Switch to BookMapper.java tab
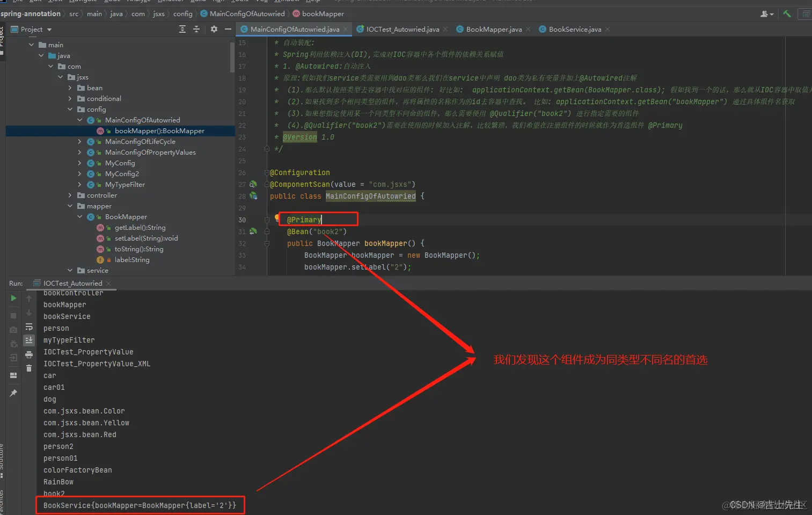The image size is (812, 515). pos(494,29)
